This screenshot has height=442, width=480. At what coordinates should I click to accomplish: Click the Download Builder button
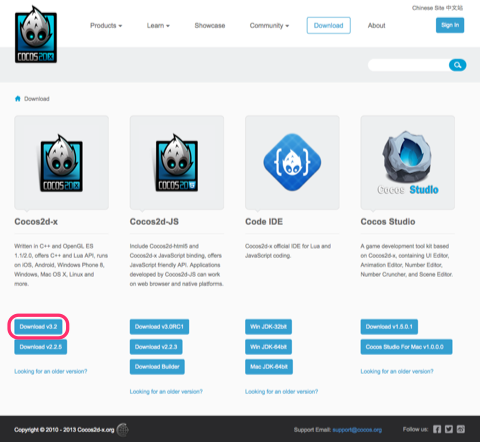click(157, 367)
